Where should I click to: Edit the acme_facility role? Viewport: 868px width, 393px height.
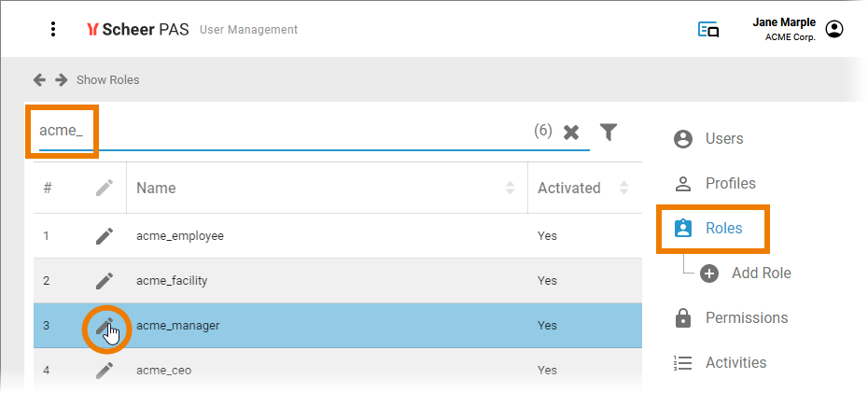point(105,280)
